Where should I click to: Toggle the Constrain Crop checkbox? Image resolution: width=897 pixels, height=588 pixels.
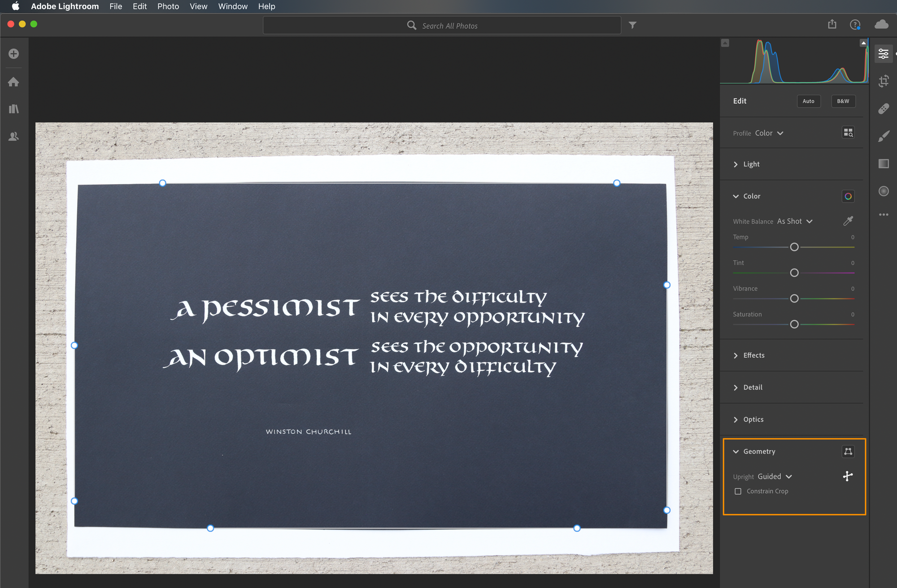(x=737, y=491)
